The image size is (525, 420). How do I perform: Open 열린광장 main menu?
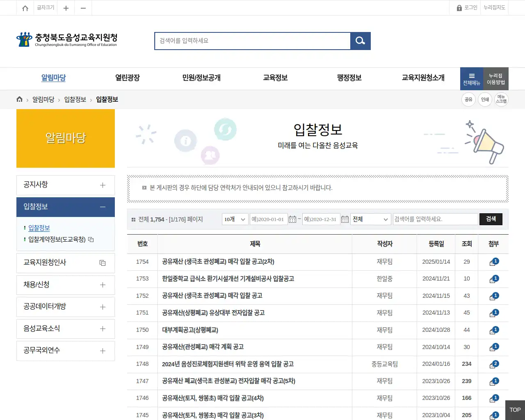coord(128,78)
